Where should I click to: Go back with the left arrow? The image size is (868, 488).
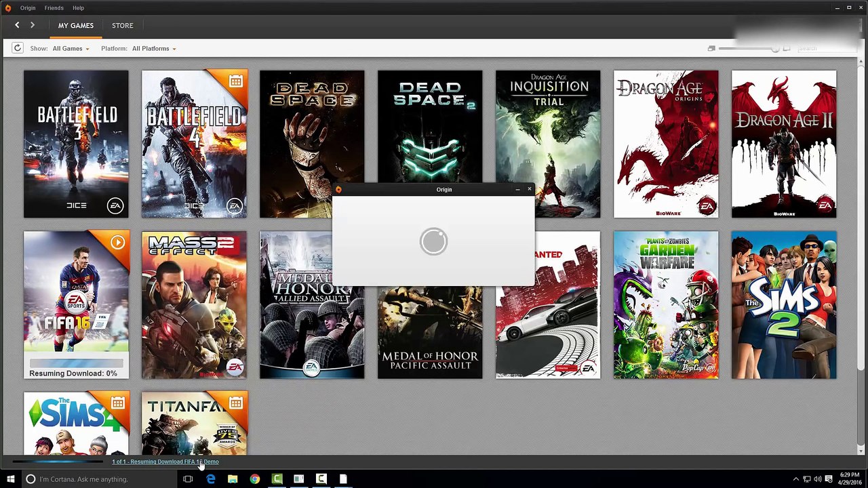pos(17,25)
